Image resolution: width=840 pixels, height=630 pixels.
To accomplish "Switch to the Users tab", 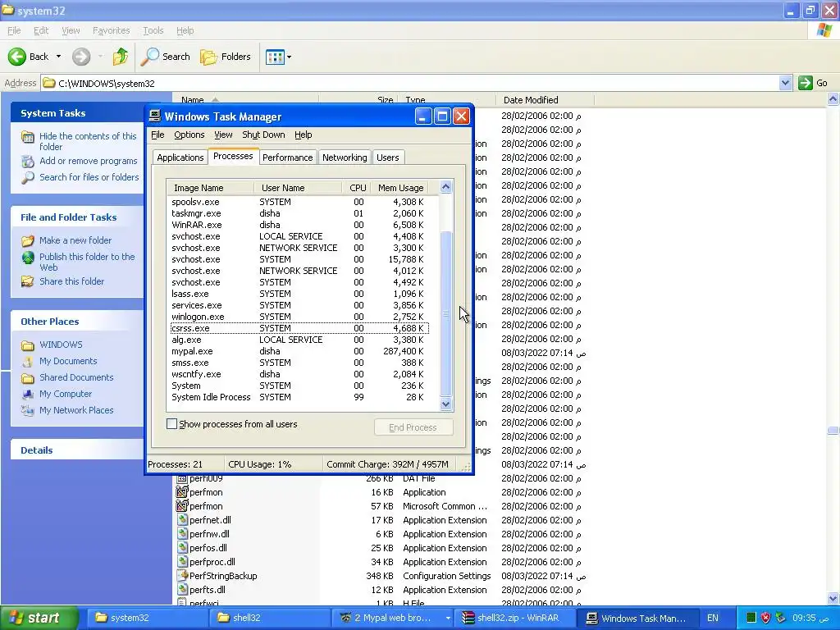I will click(x=387, y=157).
